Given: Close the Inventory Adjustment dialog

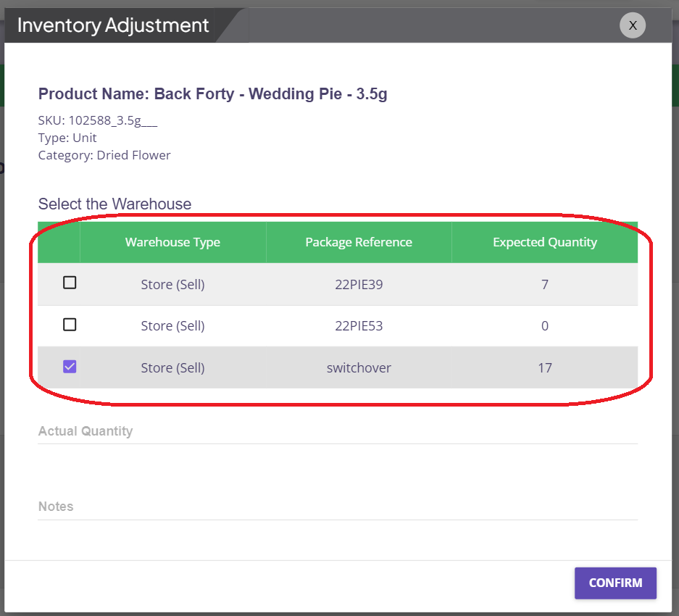Looking at the screenshot, I should [x=632, y=25].
